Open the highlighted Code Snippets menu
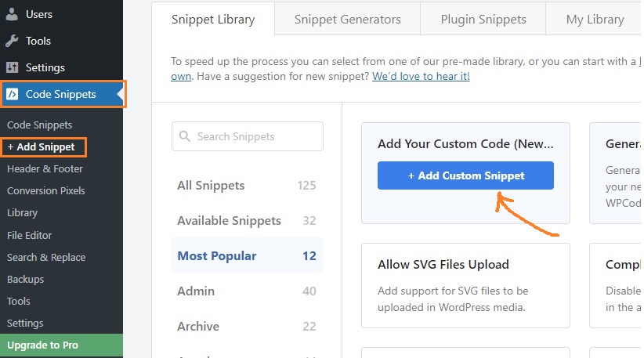Screen dimensions: 644x358 click(63, 94)
